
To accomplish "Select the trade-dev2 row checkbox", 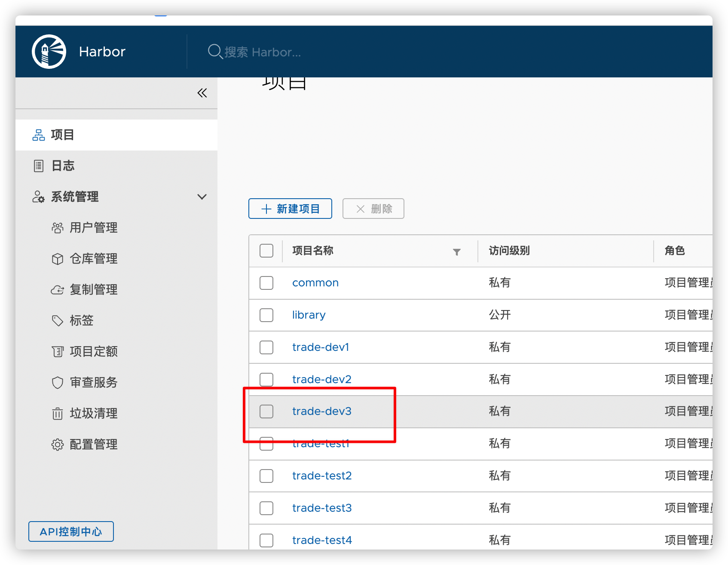I will [x=266, y=379].
